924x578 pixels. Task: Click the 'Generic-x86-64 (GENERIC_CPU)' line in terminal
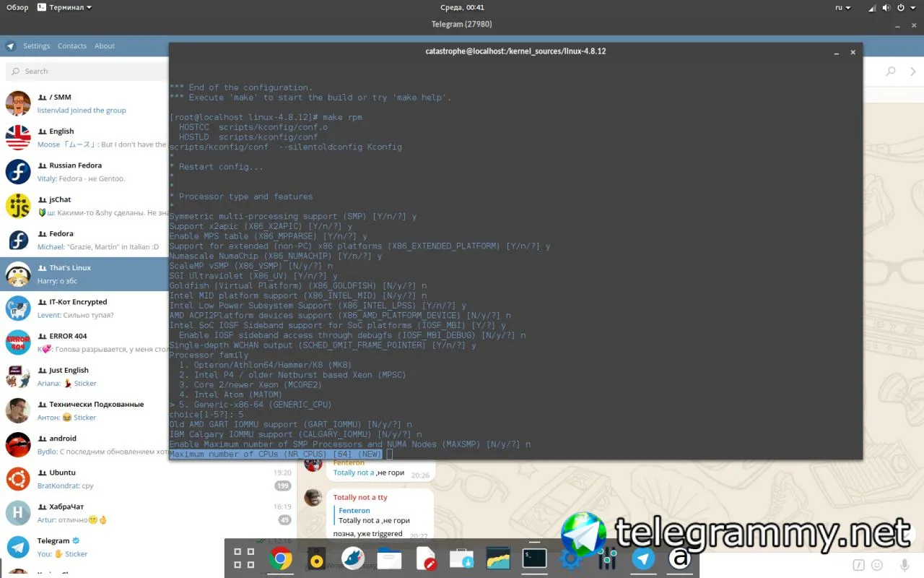[250, 405]
